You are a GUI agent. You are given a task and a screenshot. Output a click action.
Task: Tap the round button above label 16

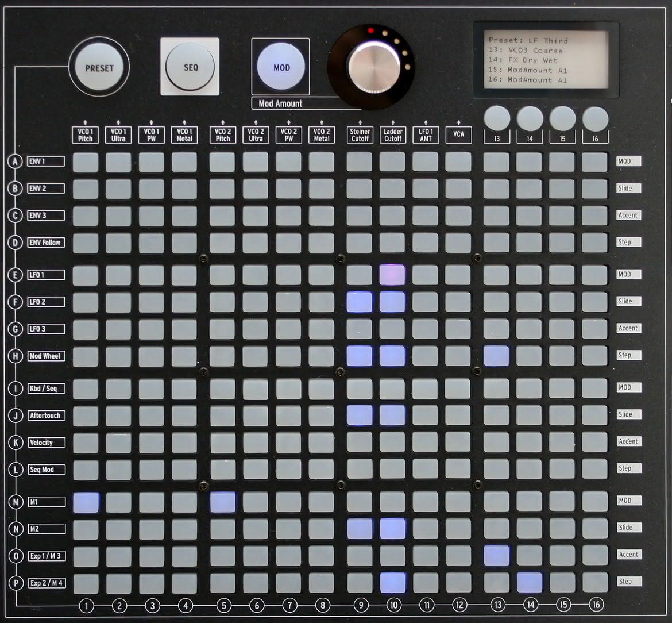[x=595, y=118]
